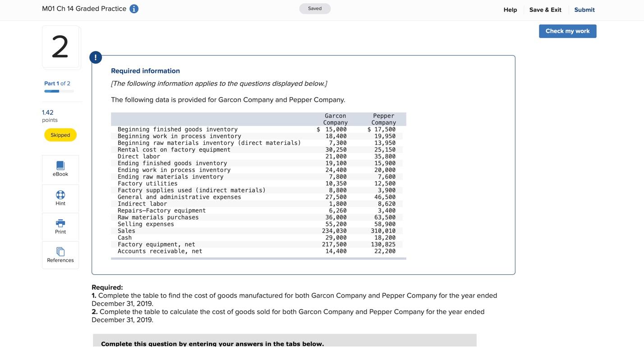Open the References icon
This screenshot has width=644, height=348.
(x=60, y=251)
